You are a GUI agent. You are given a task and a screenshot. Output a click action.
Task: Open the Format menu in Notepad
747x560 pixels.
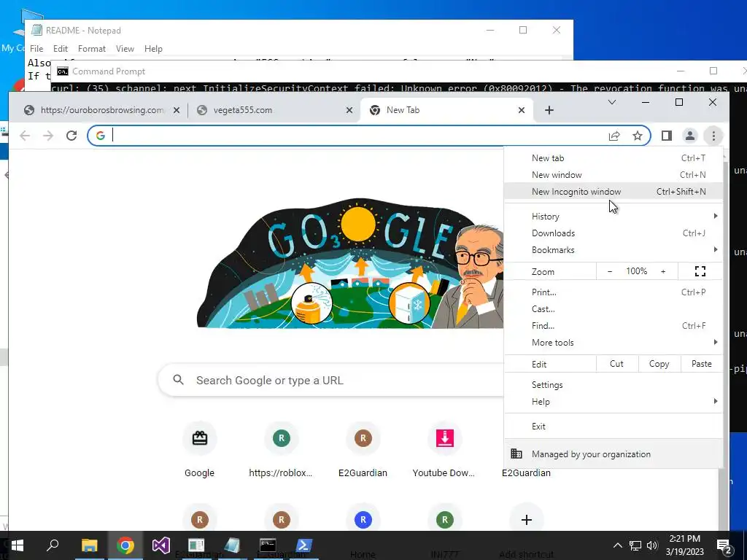(91, 49)
